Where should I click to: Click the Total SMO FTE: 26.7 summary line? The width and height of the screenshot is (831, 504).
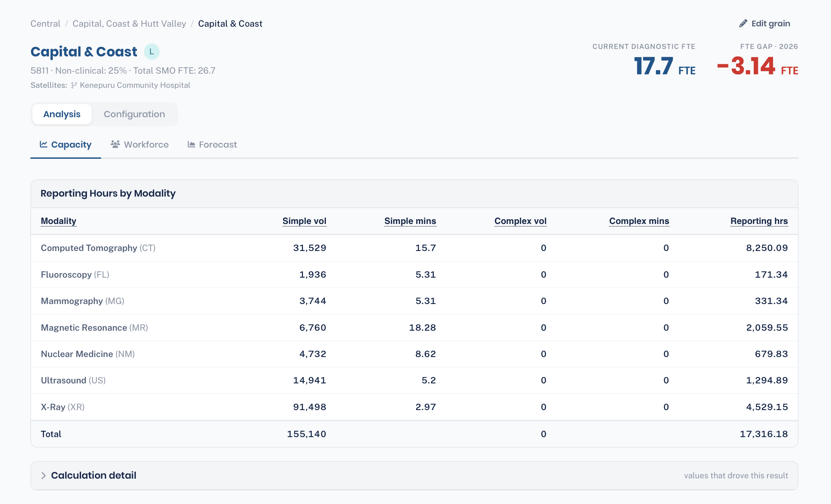174,71
